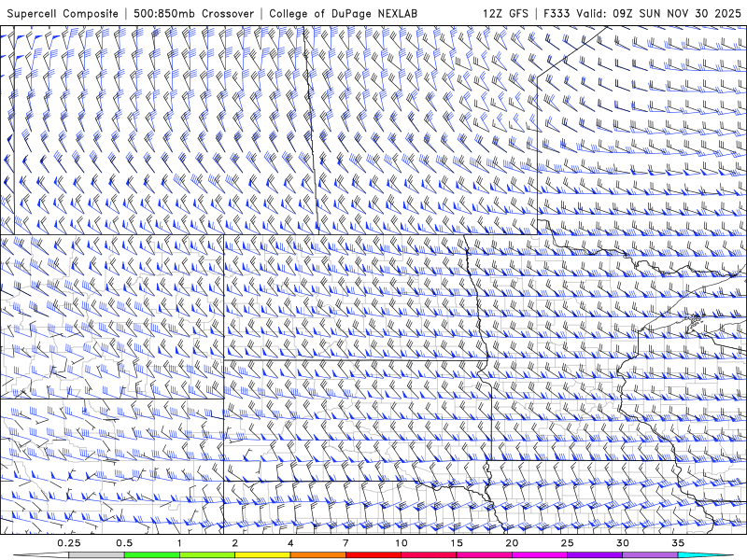Image resolution: width=747 pixels, height=560 pixels.
Task: Select the legend value 30
Action: coord(623,543)
